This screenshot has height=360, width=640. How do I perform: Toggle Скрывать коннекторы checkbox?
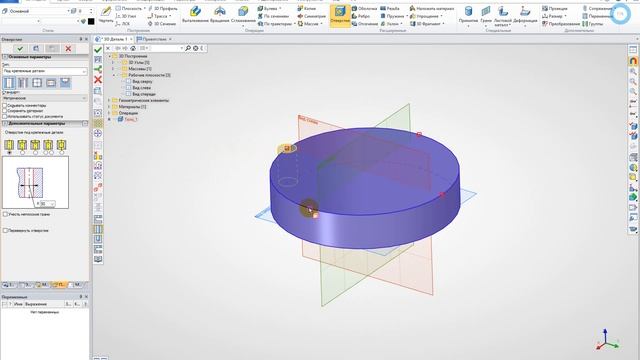click(x=5, y=105)
